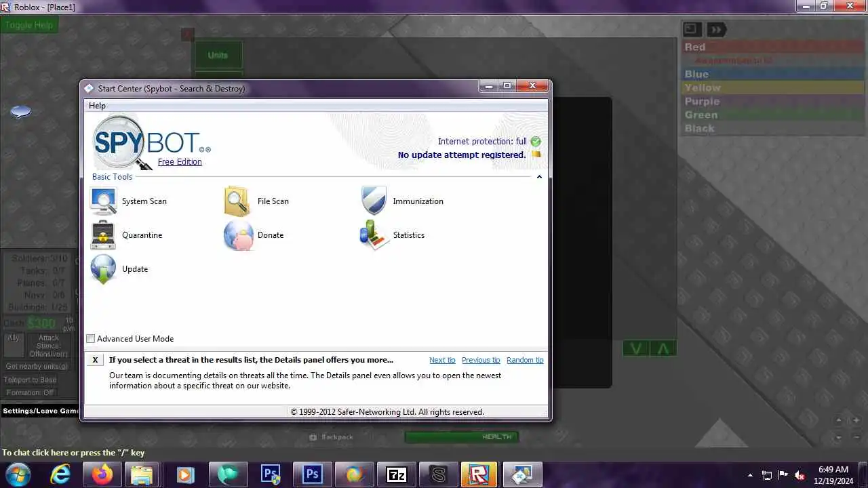The height and width of the screenshot is (488, 868).
Task: Click the green up-arrow button in Roblox
Action: (x=663, y=348)
